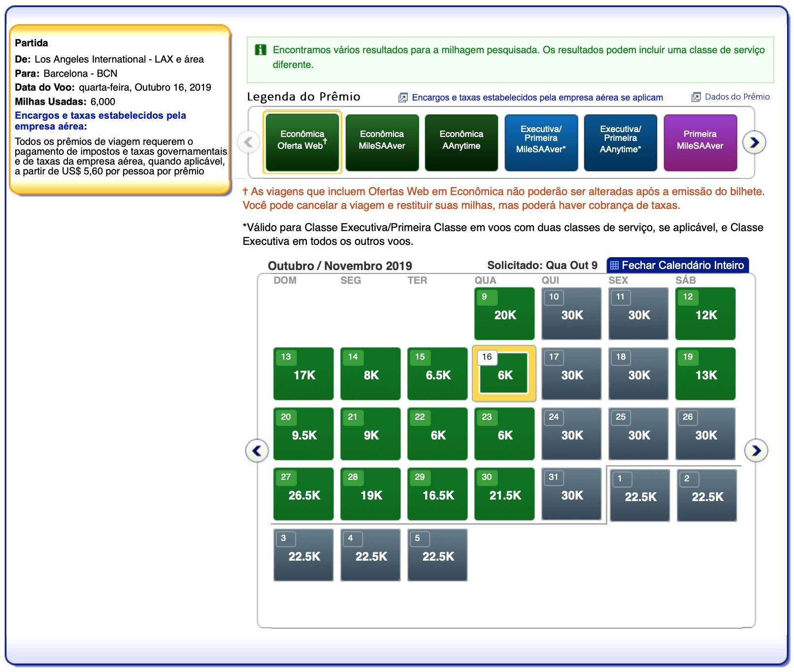Image resolution: width=794 pixels, height=672 pixels.
Task: Choose November 4 for 22.5K miles
Action: point(370,555)
